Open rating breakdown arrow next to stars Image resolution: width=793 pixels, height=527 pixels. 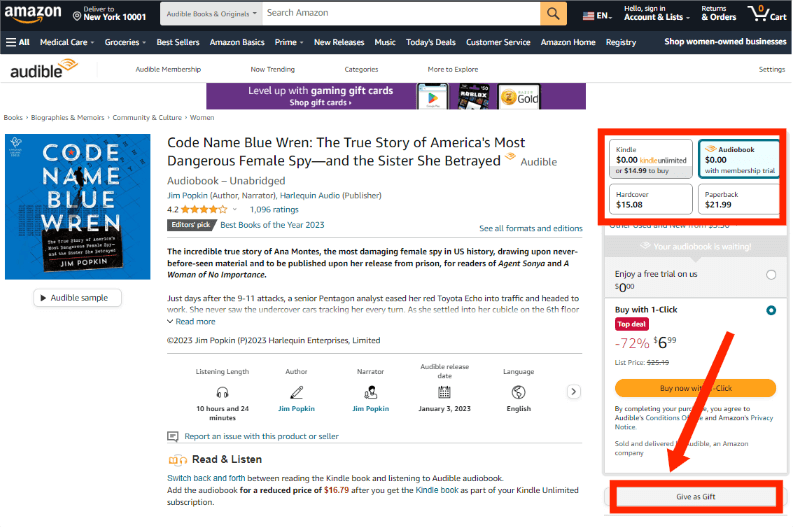(235, 209)
